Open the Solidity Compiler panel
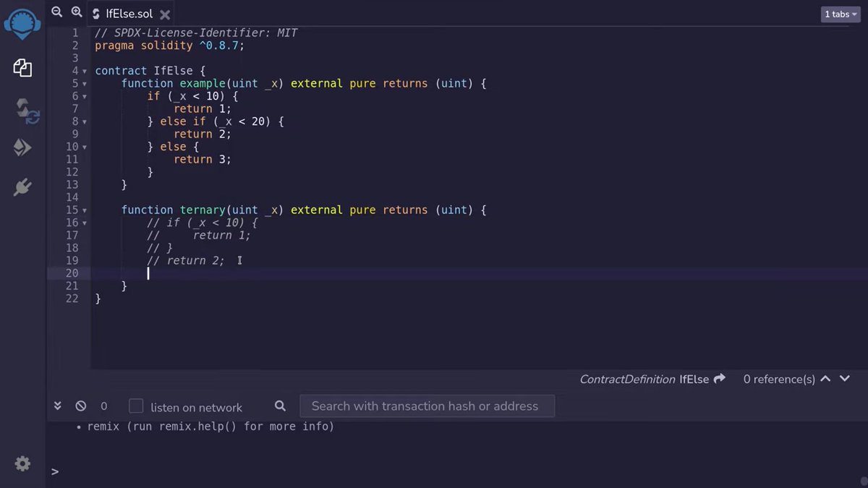Image resolution: width=868 pixels, height=488 pixels. pos(22,107)
